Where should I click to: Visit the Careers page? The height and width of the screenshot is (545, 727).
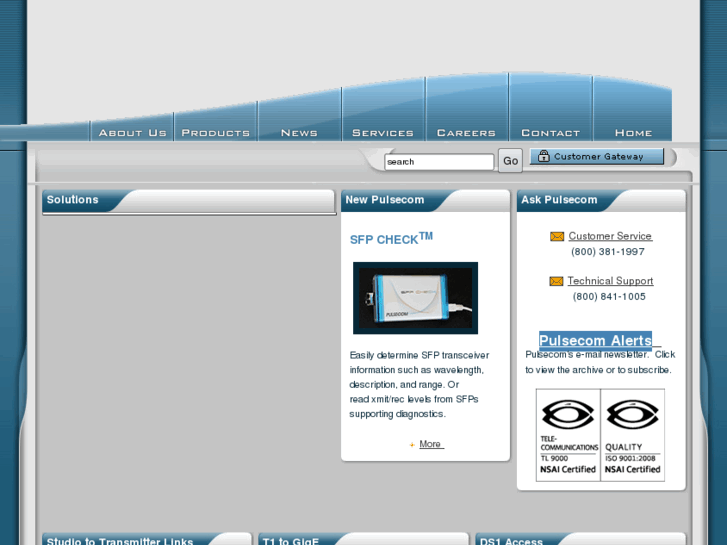[466, 133]
